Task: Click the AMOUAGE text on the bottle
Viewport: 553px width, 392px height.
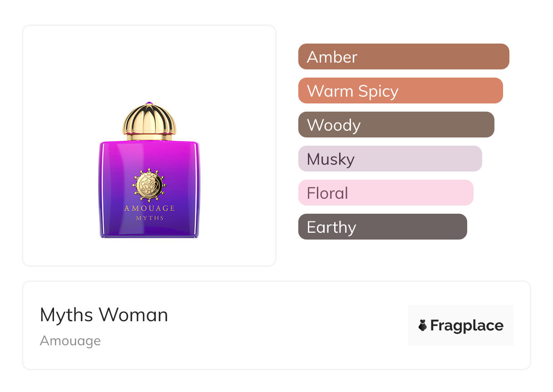Action: pos(149,208)
